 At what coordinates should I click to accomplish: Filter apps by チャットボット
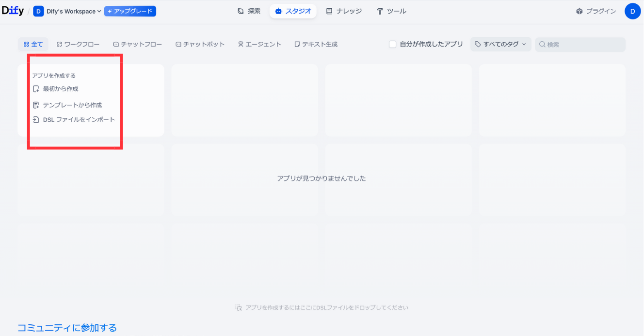[x=200, y=45]
